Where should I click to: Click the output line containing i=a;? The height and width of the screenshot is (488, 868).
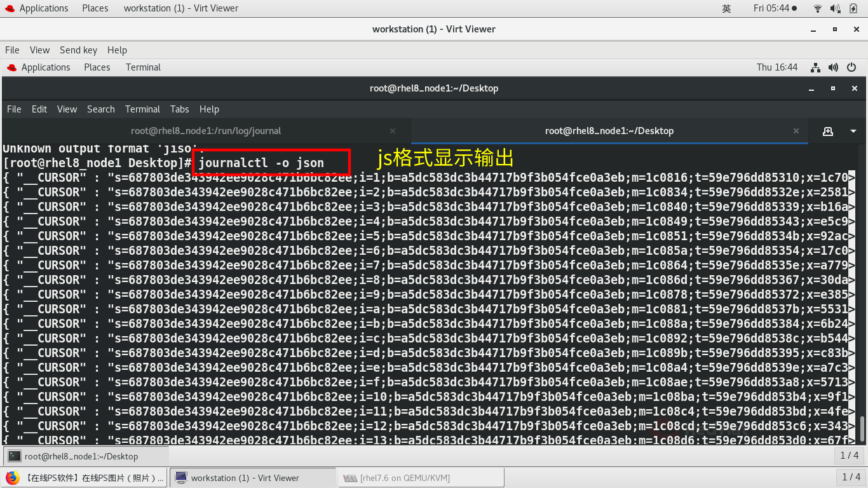tap(430, 309)
